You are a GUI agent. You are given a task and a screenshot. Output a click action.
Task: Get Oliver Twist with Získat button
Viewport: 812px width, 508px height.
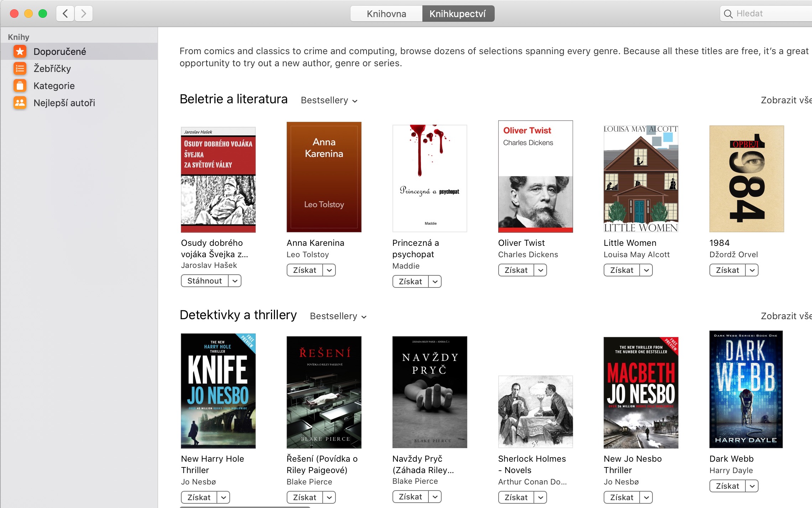(516, 270)
